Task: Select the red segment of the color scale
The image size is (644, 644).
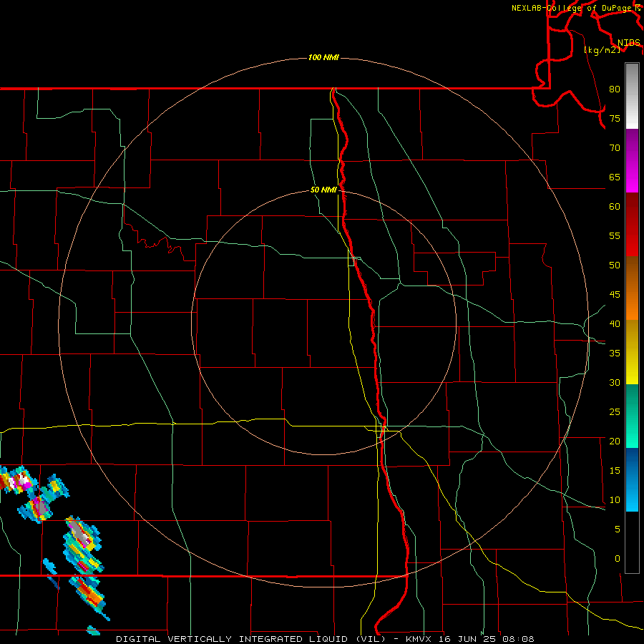Action: (x=632, y=224)
